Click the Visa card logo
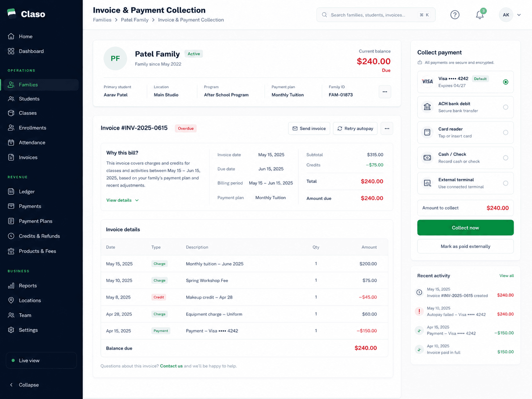Viewport: 532px width, 399px height. pos(427,82)
